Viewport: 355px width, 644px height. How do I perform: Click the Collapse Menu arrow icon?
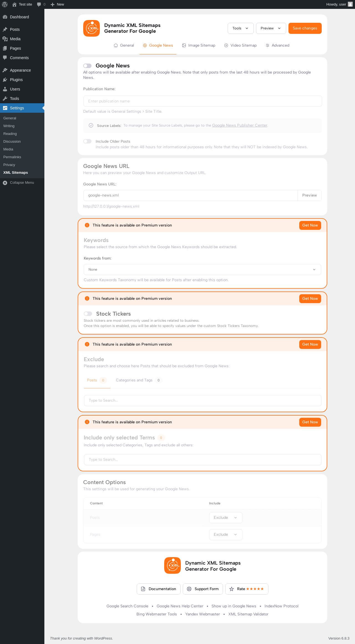click(x=5, y=183)
